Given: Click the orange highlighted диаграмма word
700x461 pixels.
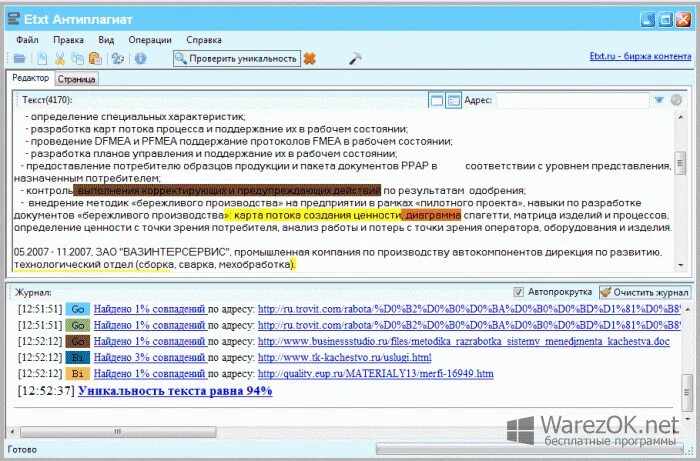Looking at the screenshot, I should (x=433, y=216).
